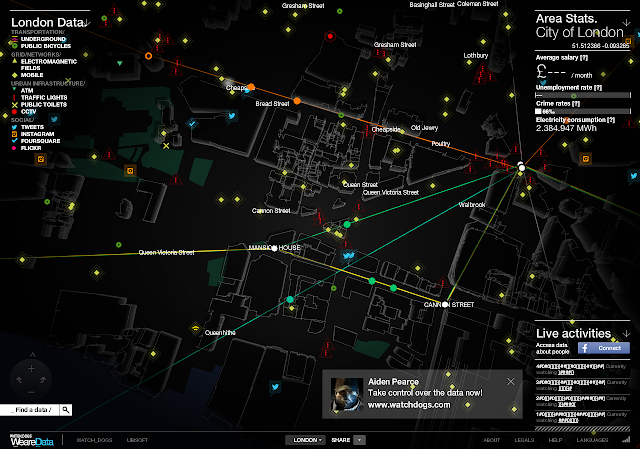The image size is (640, 449).
Task: Select the orange ring train marker
Action: [149, 56]
